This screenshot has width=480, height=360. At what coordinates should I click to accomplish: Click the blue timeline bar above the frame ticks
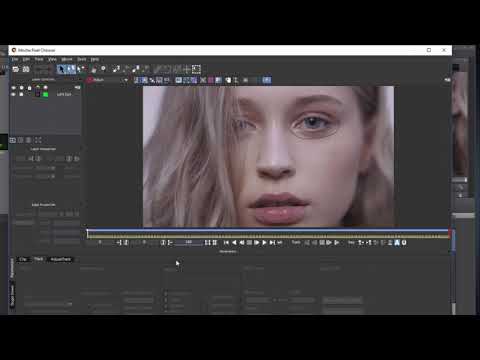[x=268, y=230]
